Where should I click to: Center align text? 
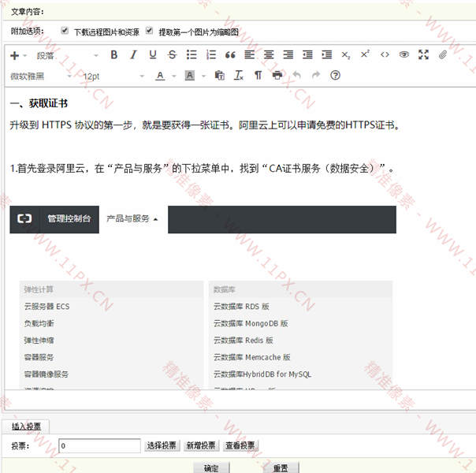[x=269, y=55]
